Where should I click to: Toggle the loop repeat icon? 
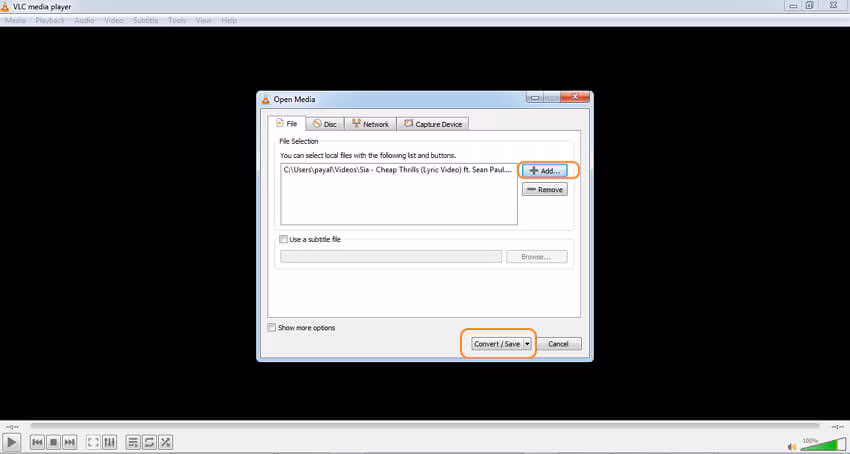click(150, 442)
